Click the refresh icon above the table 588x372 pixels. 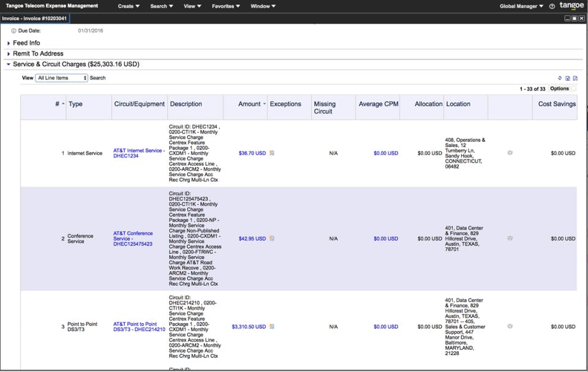pyautogui.click(x=560, y=78)
